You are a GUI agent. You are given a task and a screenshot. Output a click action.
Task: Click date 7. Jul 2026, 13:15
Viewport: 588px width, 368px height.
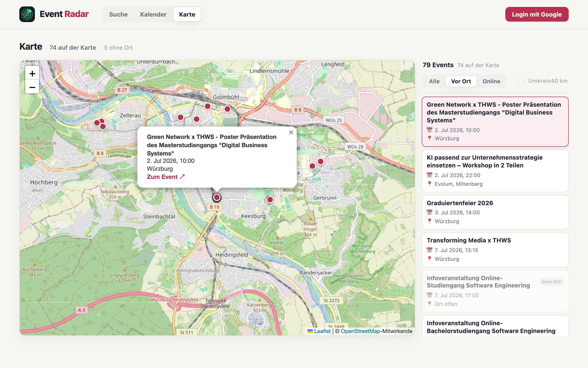[456, 250]
